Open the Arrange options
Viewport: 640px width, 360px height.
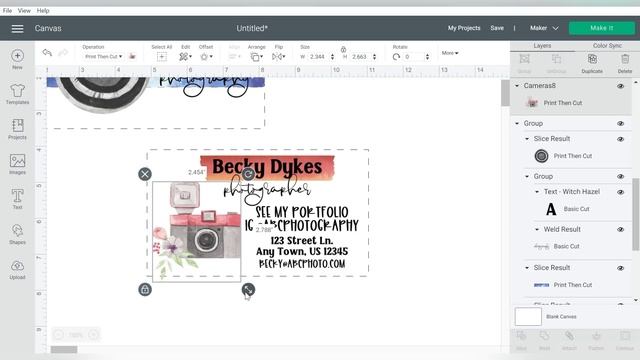point(256,57)
